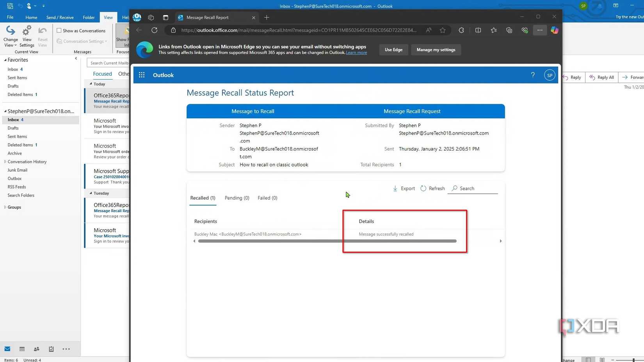Click the Use Edge button
This screenshot has width=644, height=362.
tap(393, 50)
